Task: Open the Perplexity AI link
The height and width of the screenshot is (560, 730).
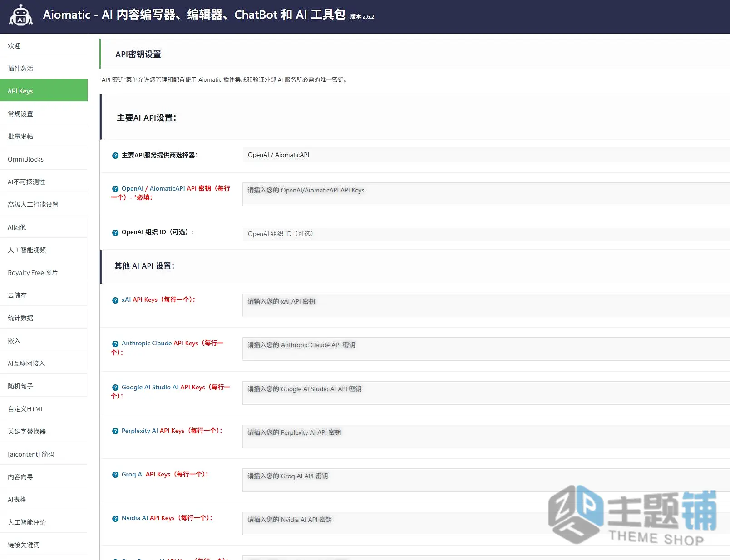Action: pyautogui.click(x=140, y=431)
